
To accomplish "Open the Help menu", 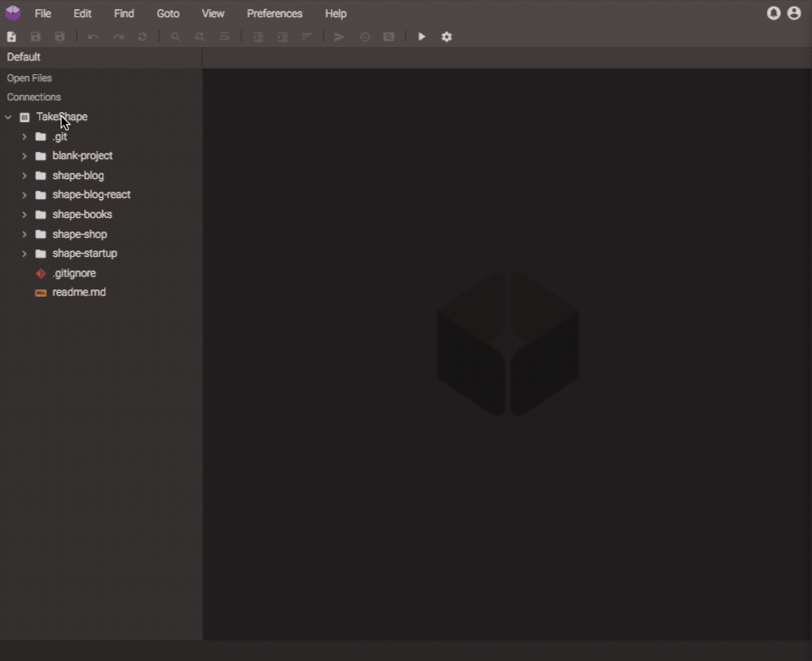I will click(335, 14).
